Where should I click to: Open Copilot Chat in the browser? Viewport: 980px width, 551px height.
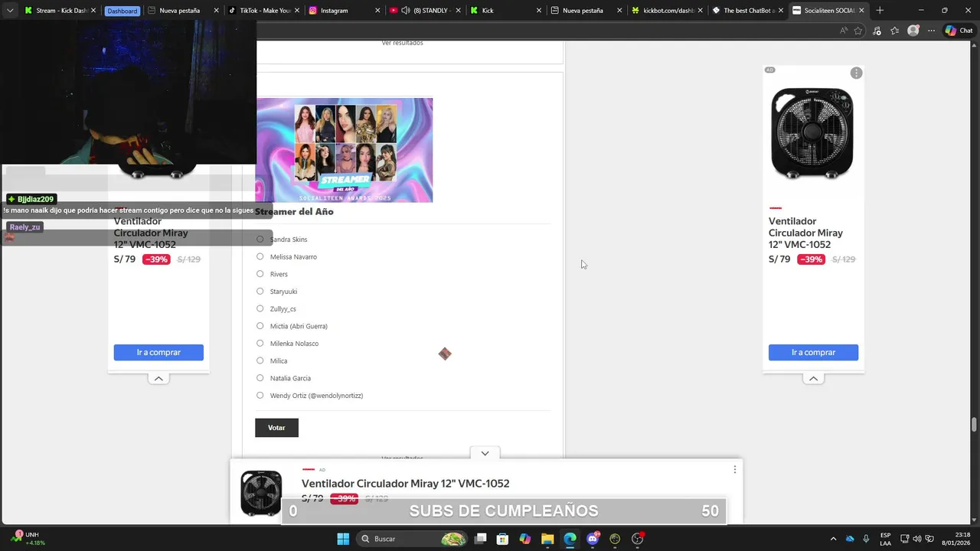click(959, 31)
